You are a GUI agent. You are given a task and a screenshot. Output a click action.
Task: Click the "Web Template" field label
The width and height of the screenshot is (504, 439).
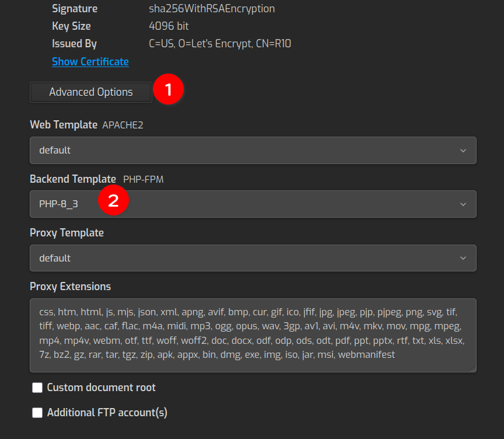pyautogui.click(x=64, y=125)
